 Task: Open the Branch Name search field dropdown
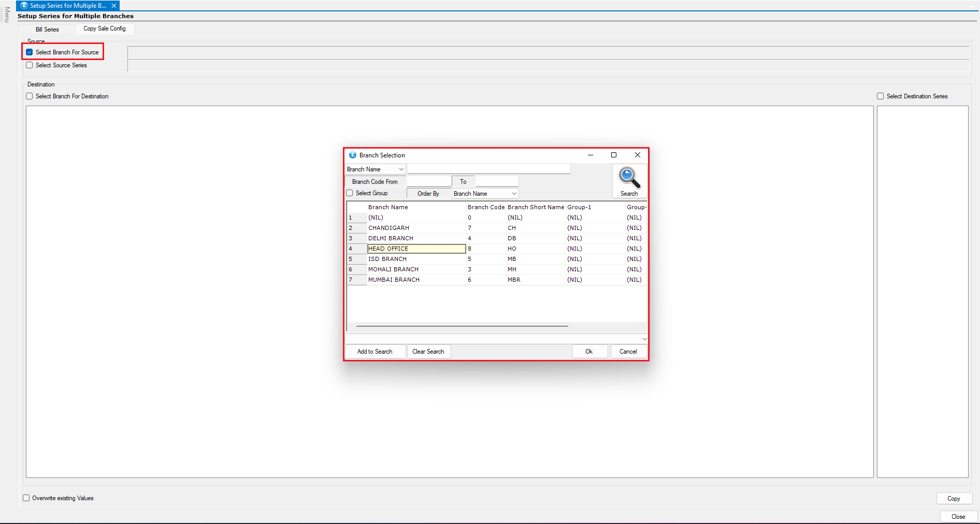(401, 169)
